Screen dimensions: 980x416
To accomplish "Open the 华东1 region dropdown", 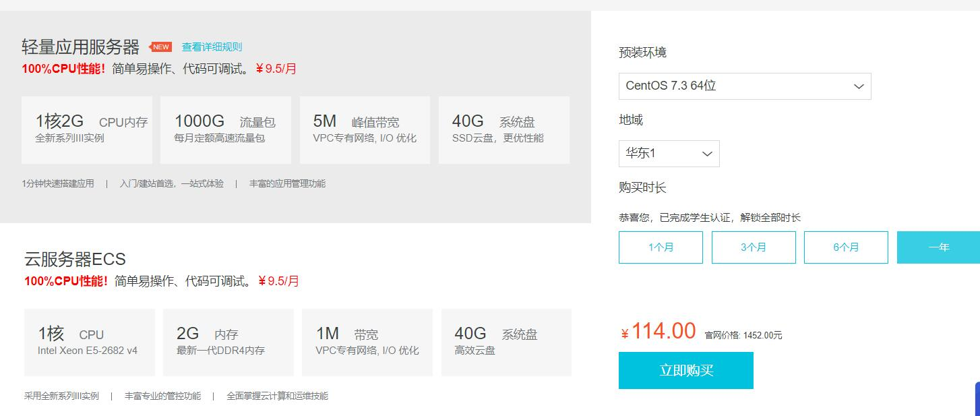I will click(669, 154).
